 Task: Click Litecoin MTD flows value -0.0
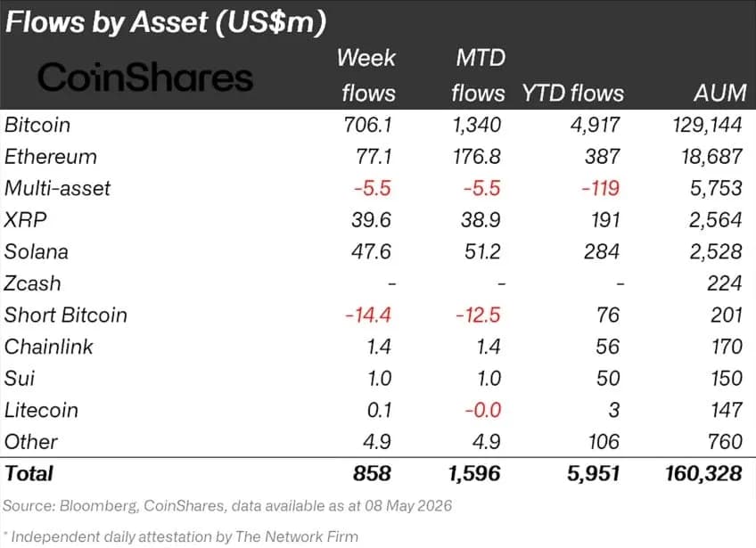pyautogui.click(x=482, y=410)
